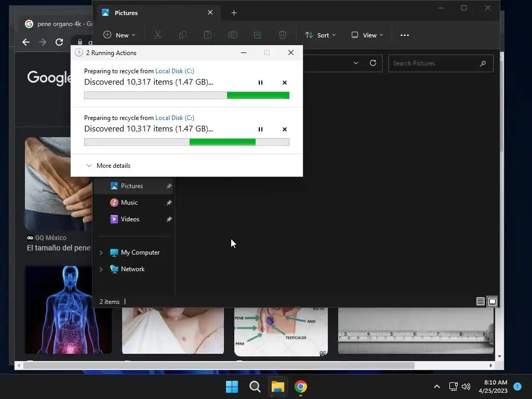Go back in Chrome window
Image resolution: width=532 pixels, height=399 pixels.
26,42
